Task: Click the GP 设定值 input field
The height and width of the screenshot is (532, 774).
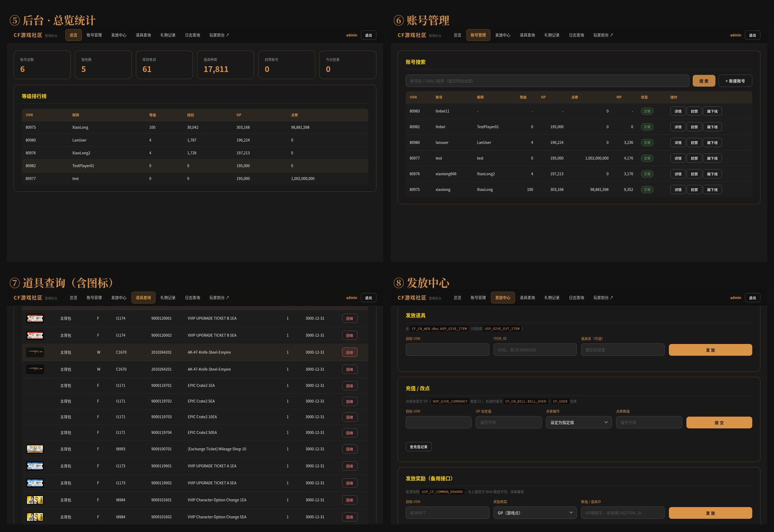Action: (x=508, y=423)
